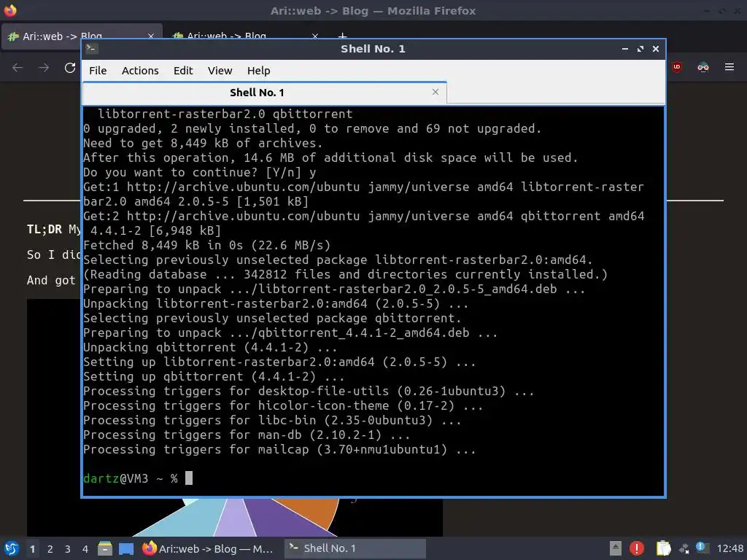
Task: Click 'Processing triggers for man-db' line
Action: click(x=247, y=435)
